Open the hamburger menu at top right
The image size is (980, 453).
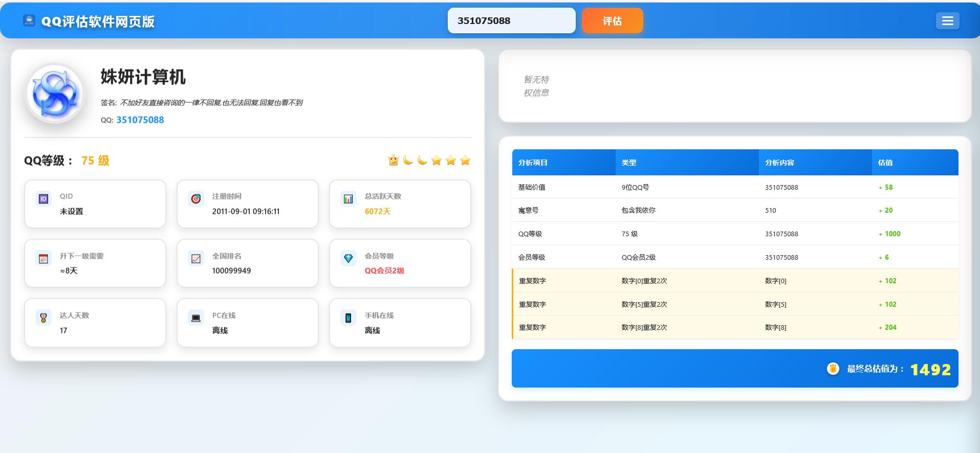coord(947,21)
